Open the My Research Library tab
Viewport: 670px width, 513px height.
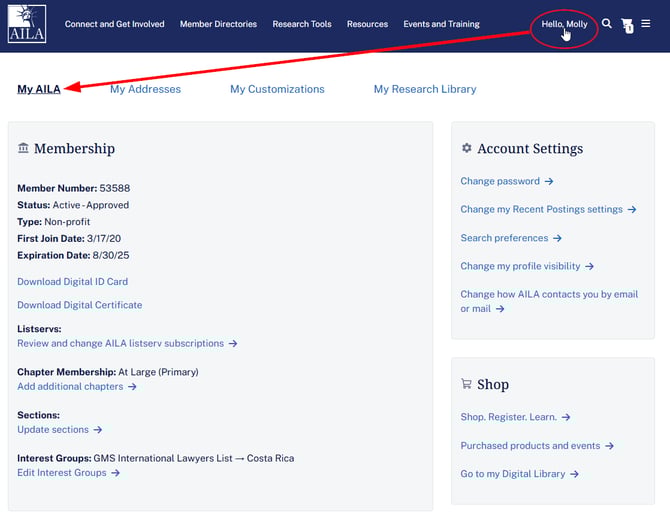click(425, 89)
